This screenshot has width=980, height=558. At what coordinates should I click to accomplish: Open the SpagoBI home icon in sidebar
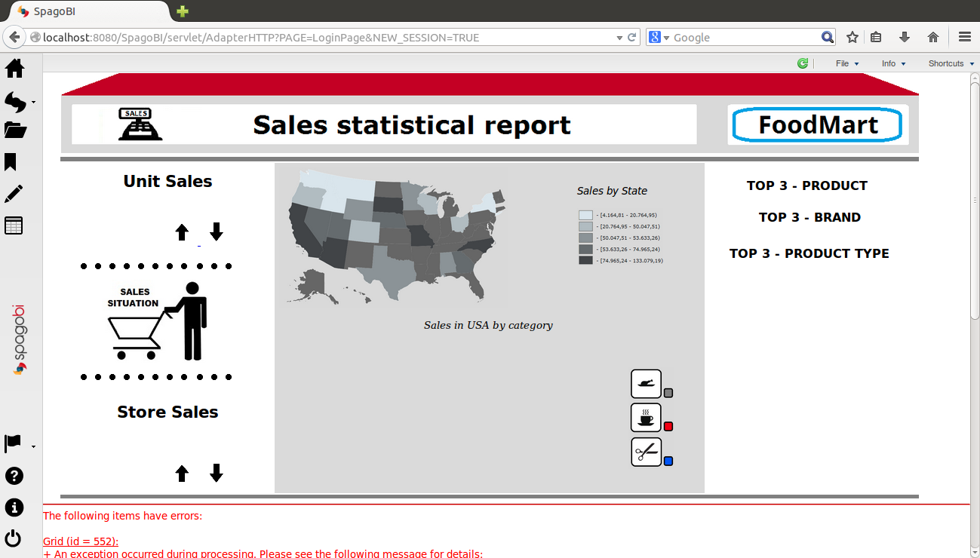15,69
